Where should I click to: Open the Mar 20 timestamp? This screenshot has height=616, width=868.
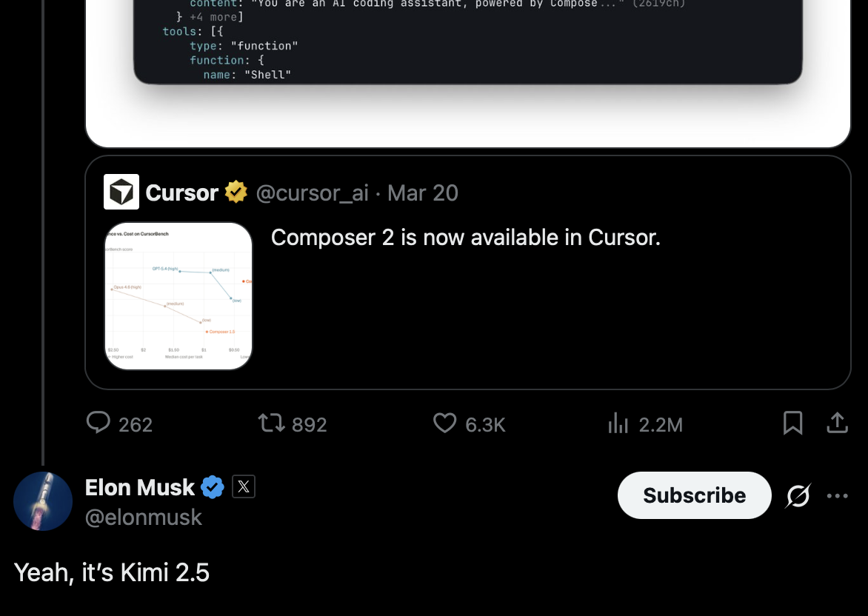pos(423,193)
